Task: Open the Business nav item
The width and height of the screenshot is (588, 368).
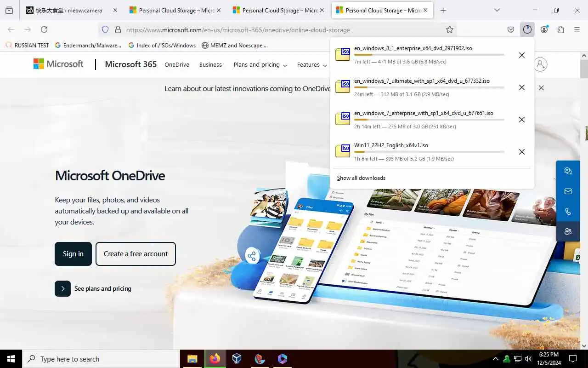Action: (x=210, y=65)
